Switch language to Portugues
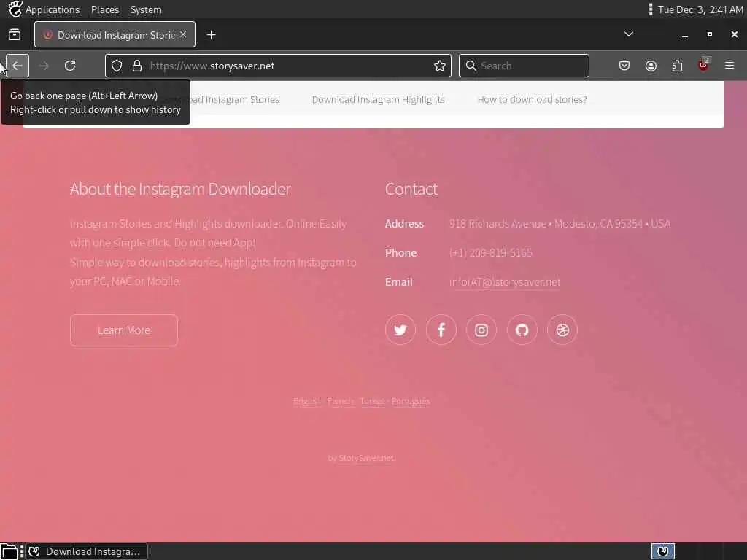This screenshot has width=747, height=560. (411, 401)
